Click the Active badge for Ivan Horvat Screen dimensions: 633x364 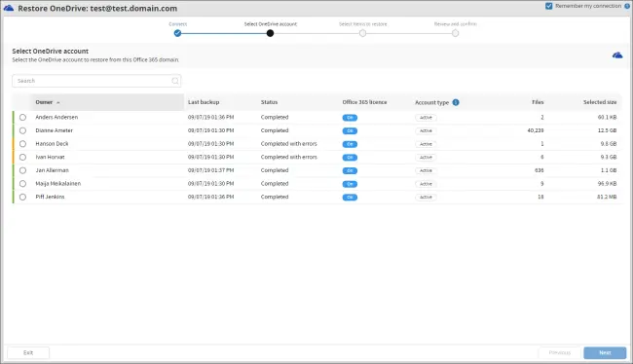(x=426, y=158)
